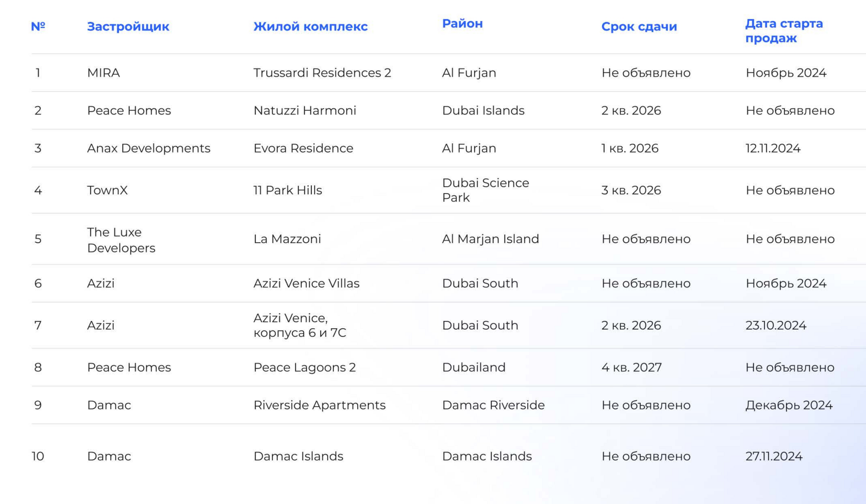Click "Natuzzi Harmoni" complex name
Image resolution: width=866 pixels, height=504 pixels.
tap(305, 110)
